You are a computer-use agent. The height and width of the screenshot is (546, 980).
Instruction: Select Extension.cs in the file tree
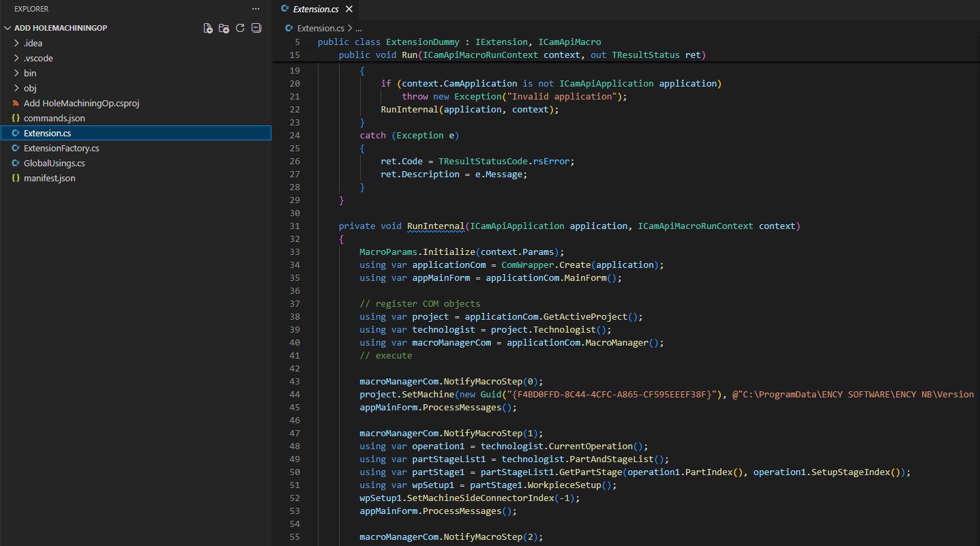[136, 133]
